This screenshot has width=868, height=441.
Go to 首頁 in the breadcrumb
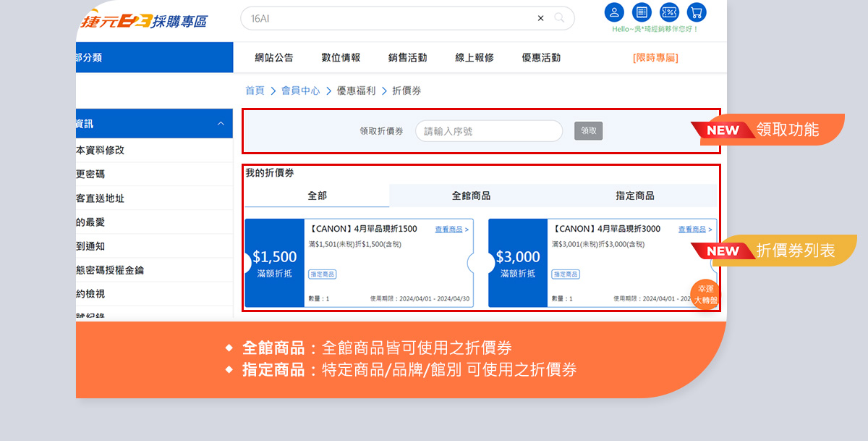click(x=255, y=91)
